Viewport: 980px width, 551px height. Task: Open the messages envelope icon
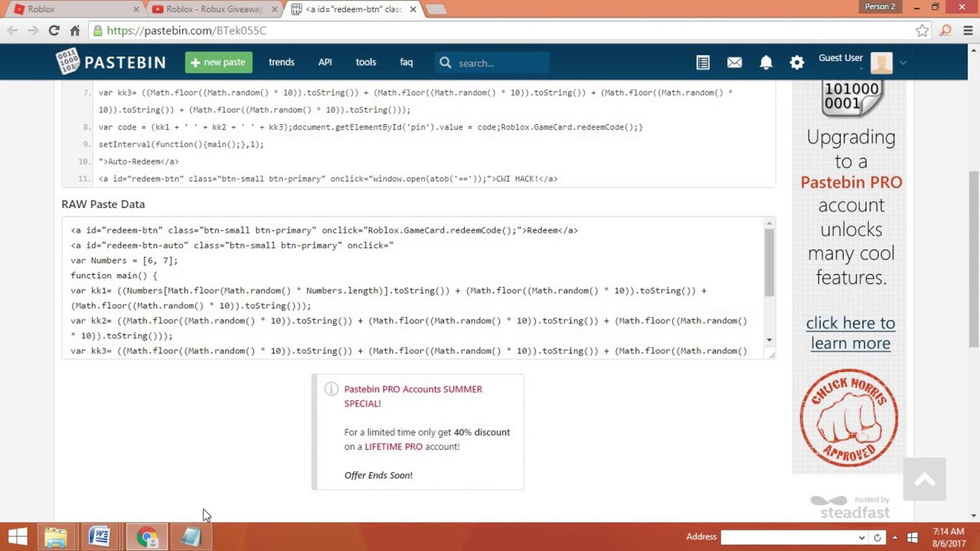[734, 63]
